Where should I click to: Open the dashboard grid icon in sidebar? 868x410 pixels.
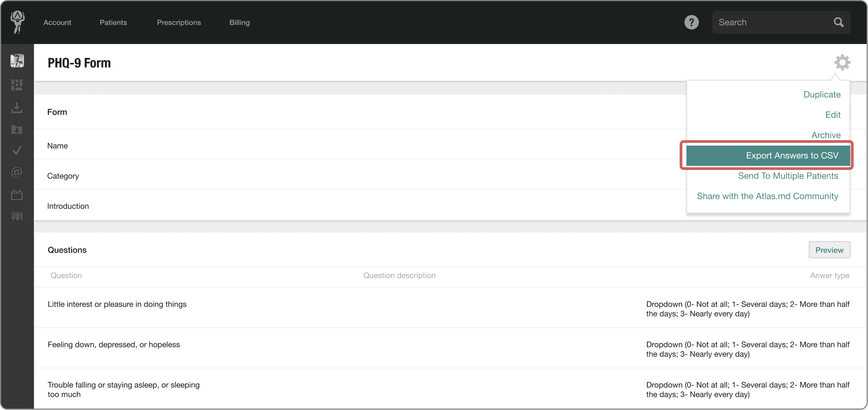pos(17,85)
